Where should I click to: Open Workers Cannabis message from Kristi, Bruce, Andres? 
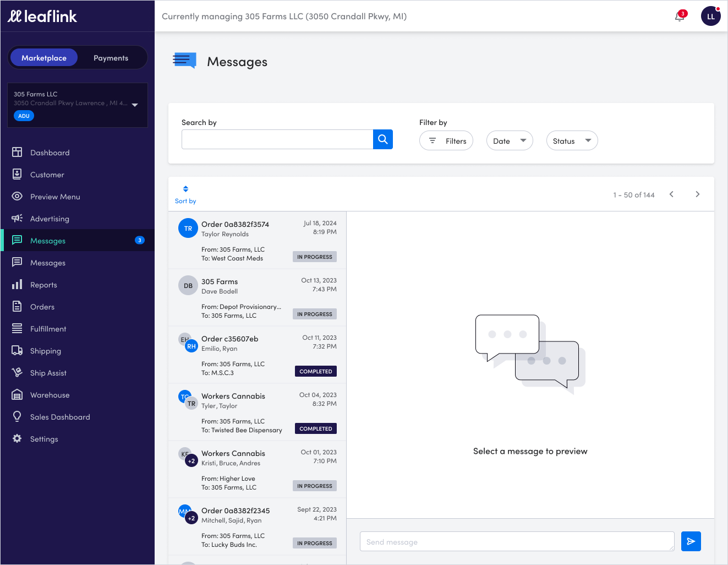click(258, 469)
